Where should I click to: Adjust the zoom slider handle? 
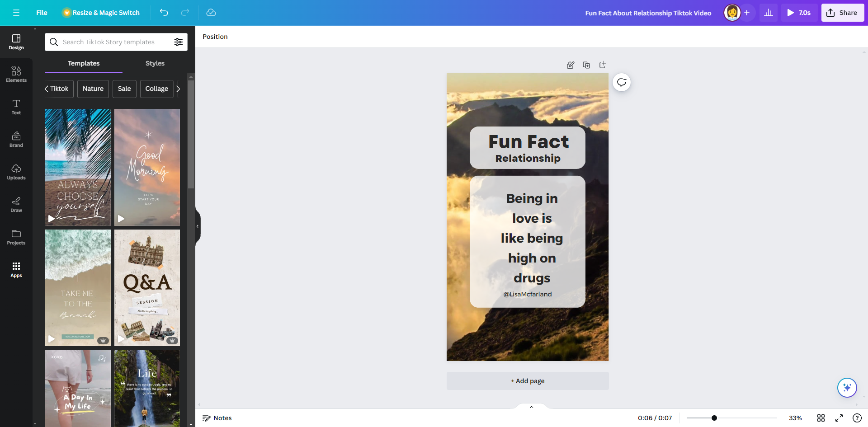pos(714,418)
